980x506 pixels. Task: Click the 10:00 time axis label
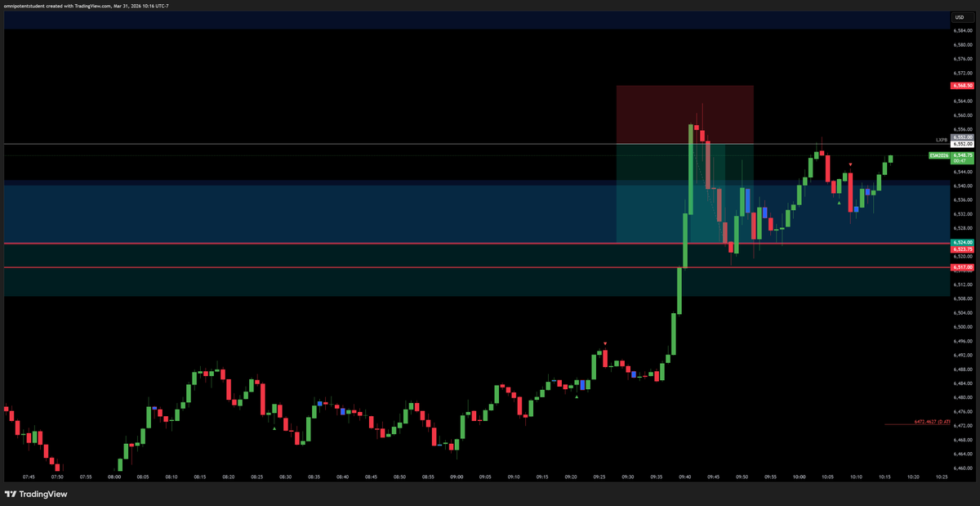[x=799, y=476]
